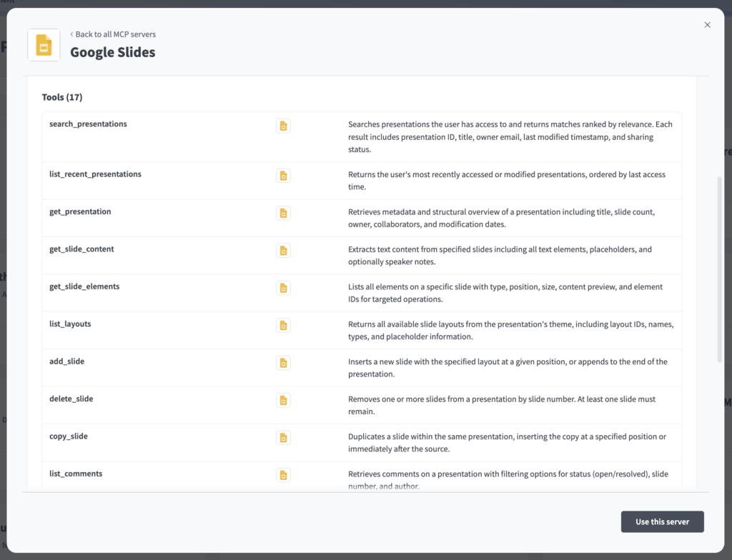732x560 pixels.
Task: Click the Use this server button
Action: click(x=662, y=521)
